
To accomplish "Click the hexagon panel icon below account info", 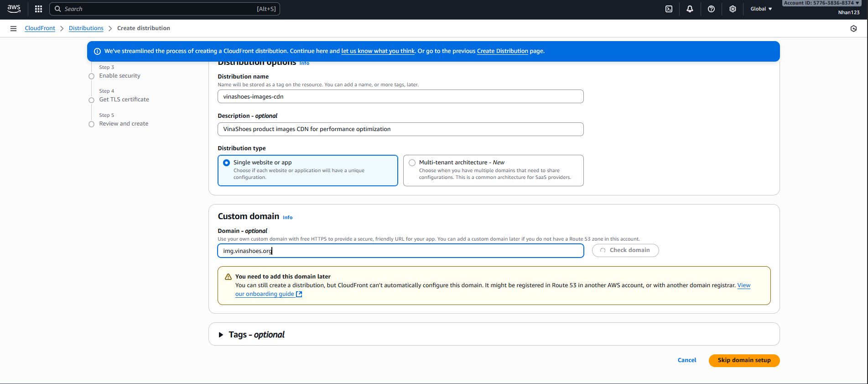I will [x=853, y=28].
